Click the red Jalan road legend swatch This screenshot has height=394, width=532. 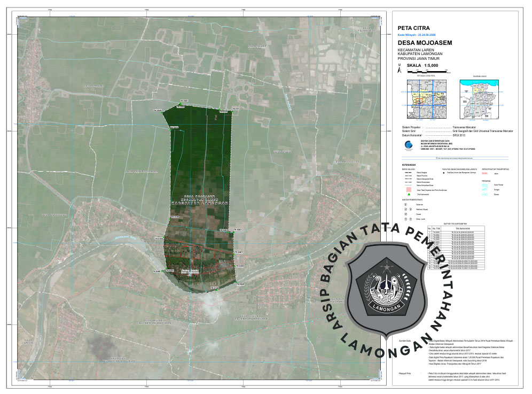485,173
